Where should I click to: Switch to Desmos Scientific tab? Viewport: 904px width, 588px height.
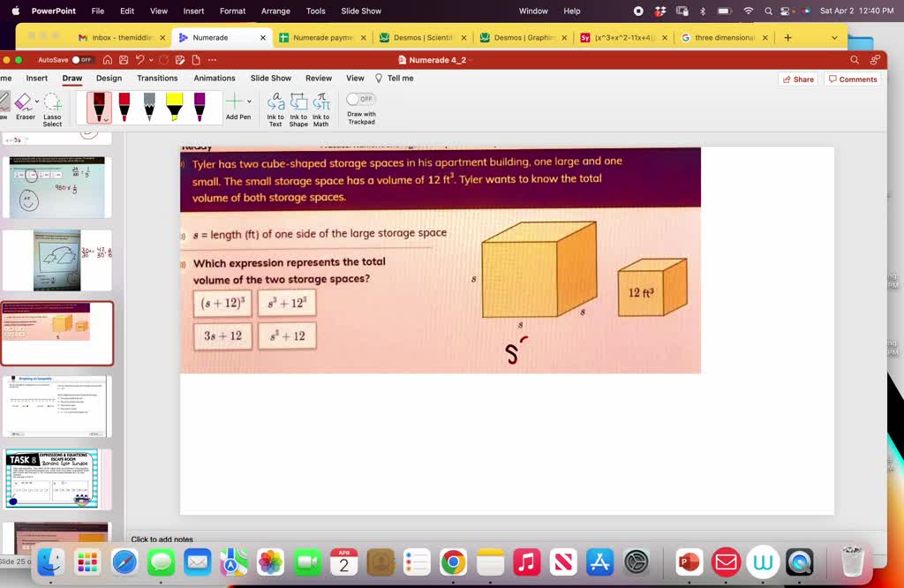pyautogui.click(x=422, y=37)
